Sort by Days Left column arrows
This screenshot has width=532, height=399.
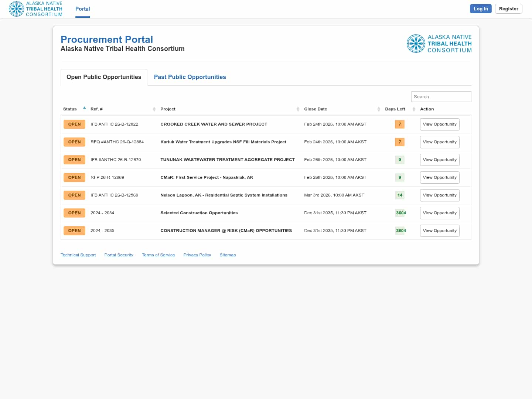pos(414,109)
